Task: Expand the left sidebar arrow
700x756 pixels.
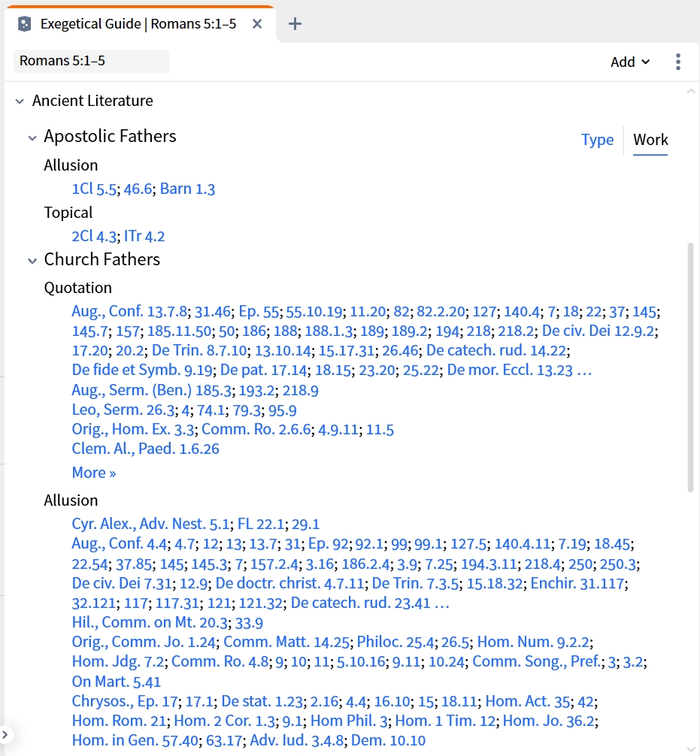Action: 5,735
